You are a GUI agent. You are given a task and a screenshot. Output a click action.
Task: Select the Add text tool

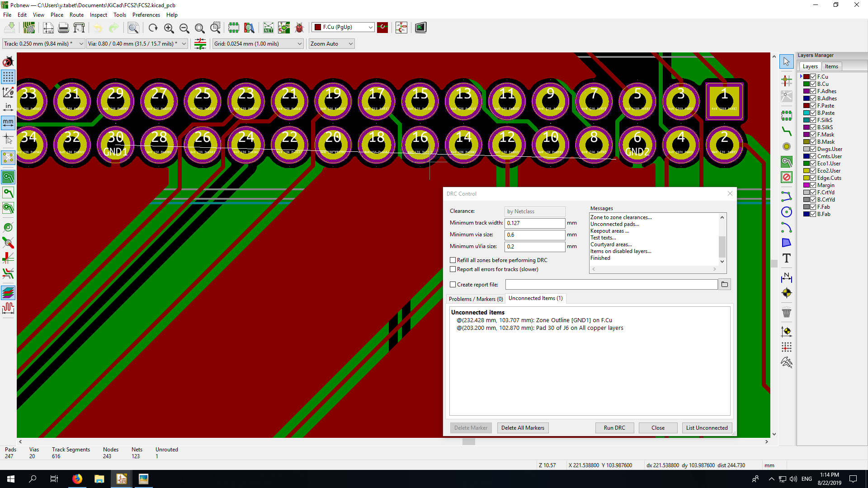[786, 258]
